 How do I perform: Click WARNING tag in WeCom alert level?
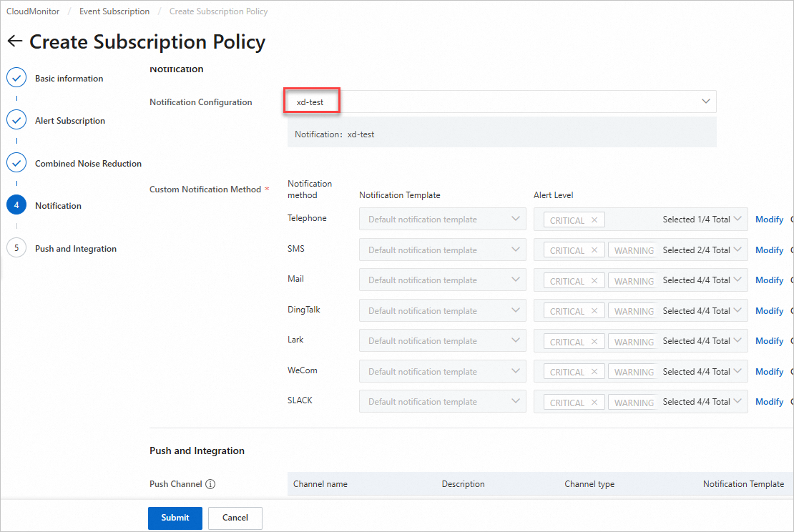pos(634,372)
